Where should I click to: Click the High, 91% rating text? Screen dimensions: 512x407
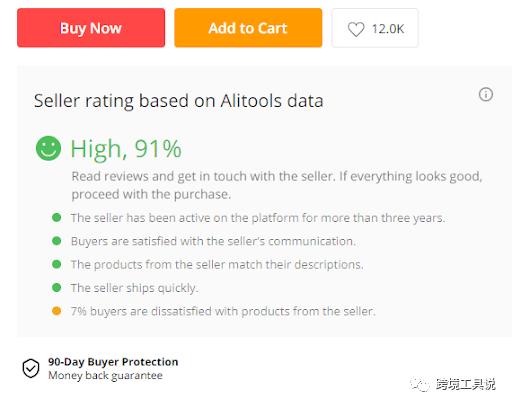click(x=126, y=149)
